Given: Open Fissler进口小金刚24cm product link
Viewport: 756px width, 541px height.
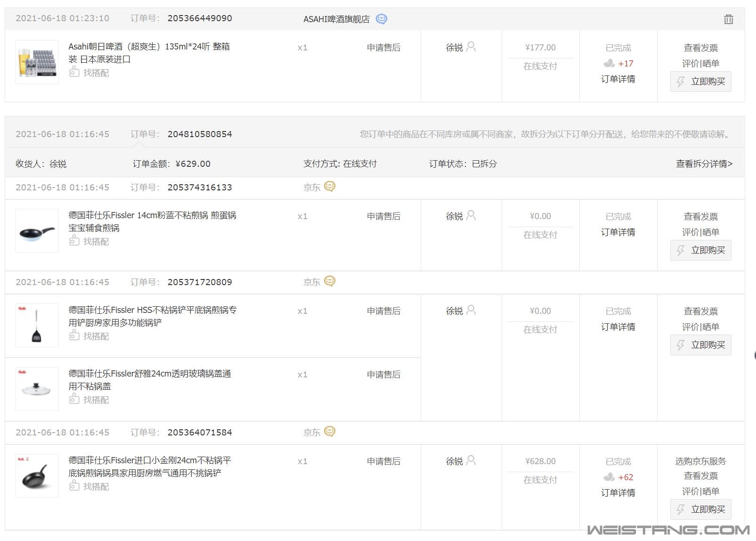Looking at the screenshot, I should tap(150, 467).
